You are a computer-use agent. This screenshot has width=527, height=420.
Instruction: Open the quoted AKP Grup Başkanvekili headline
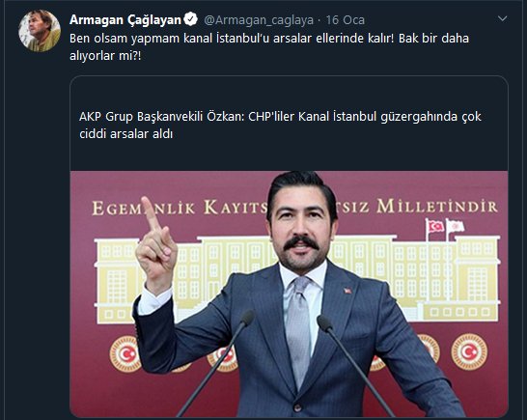(x=280, y=126)
